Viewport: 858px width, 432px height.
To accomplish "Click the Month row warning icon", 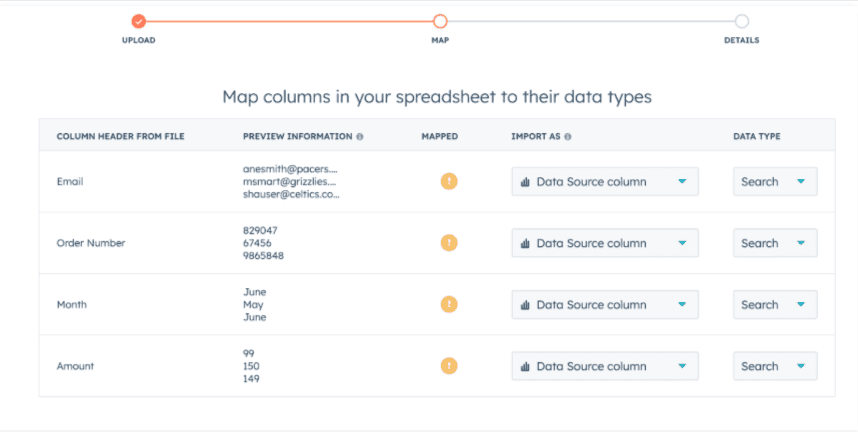I will (x=449, y=305).
